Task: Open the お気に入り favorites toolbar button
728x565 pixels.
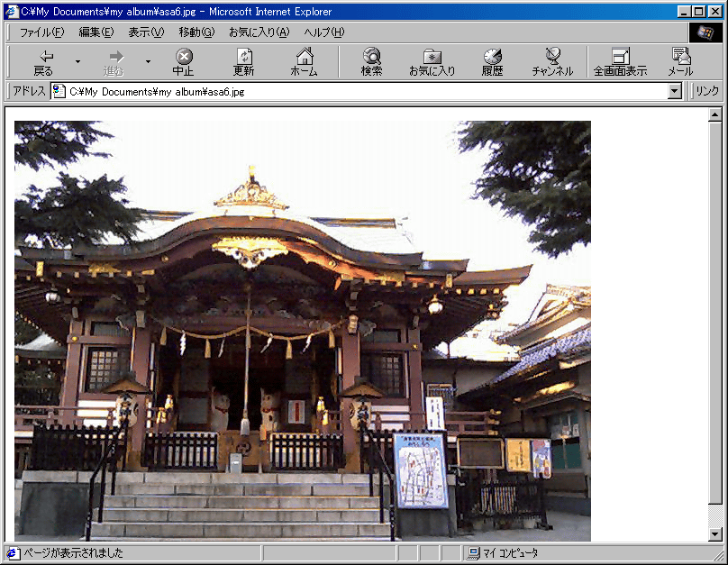Action: pyautogui.click(x=432, y=62)
